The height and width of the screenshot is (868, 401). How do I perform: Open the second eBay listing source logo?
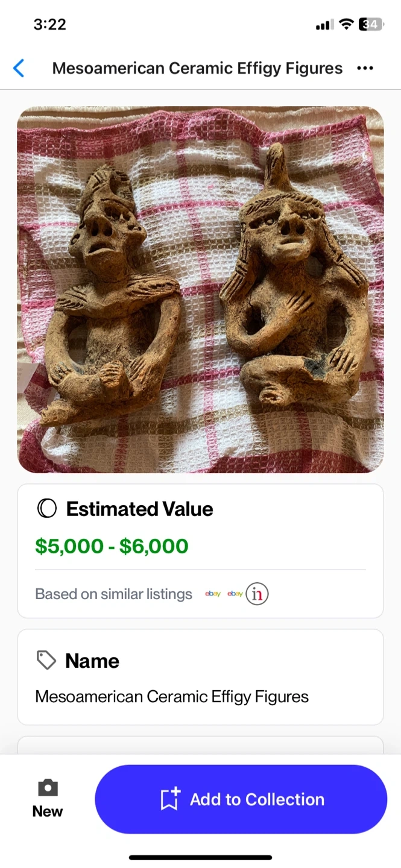(235, 594)
